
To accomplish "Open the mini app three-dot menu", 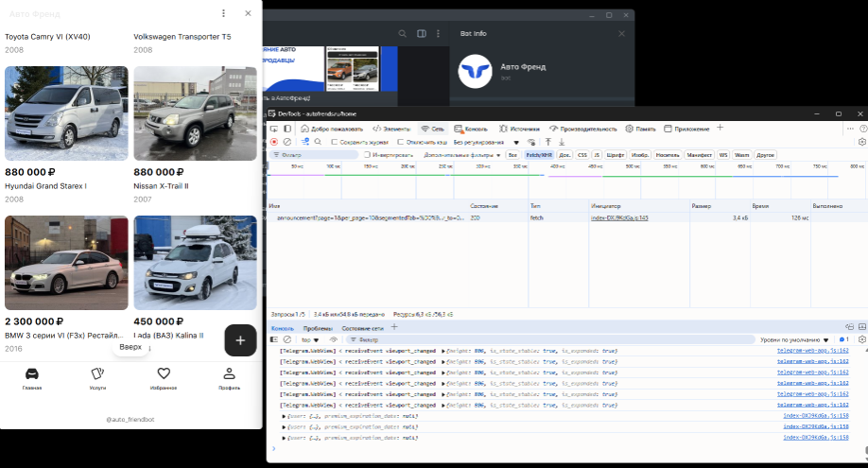I will coord(223,13).
